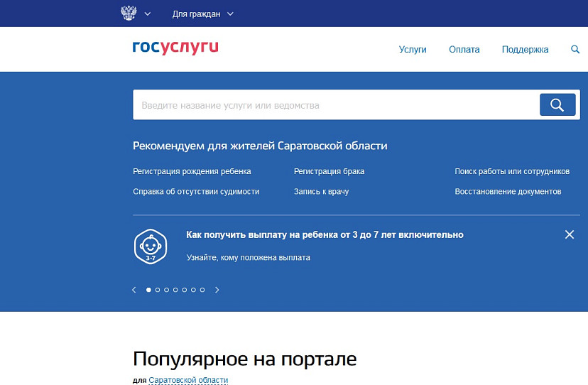Click 'Узнайте, кому положена выплата' text
This screenshot has height=385, width=588.
249,257
